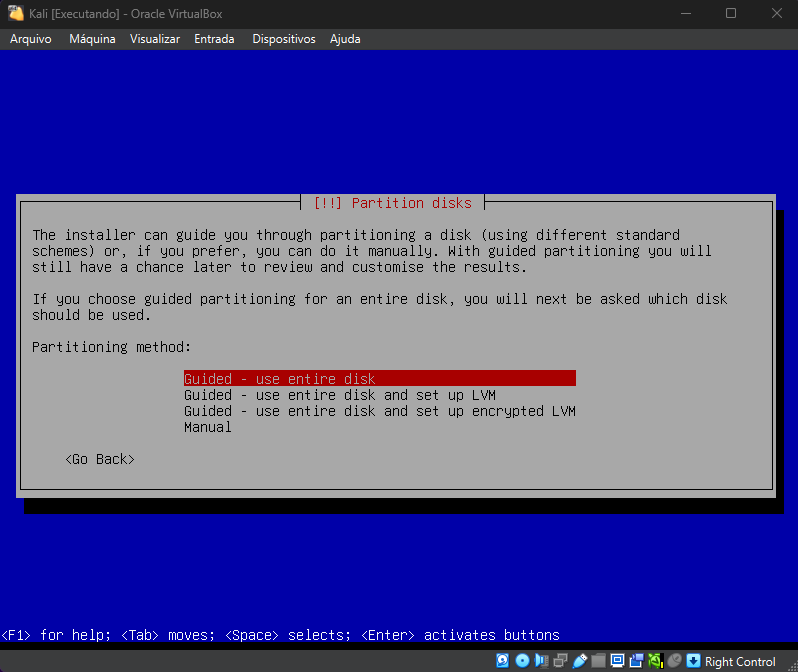Select the encrypted LVM partitioning option

coord(379,411)
